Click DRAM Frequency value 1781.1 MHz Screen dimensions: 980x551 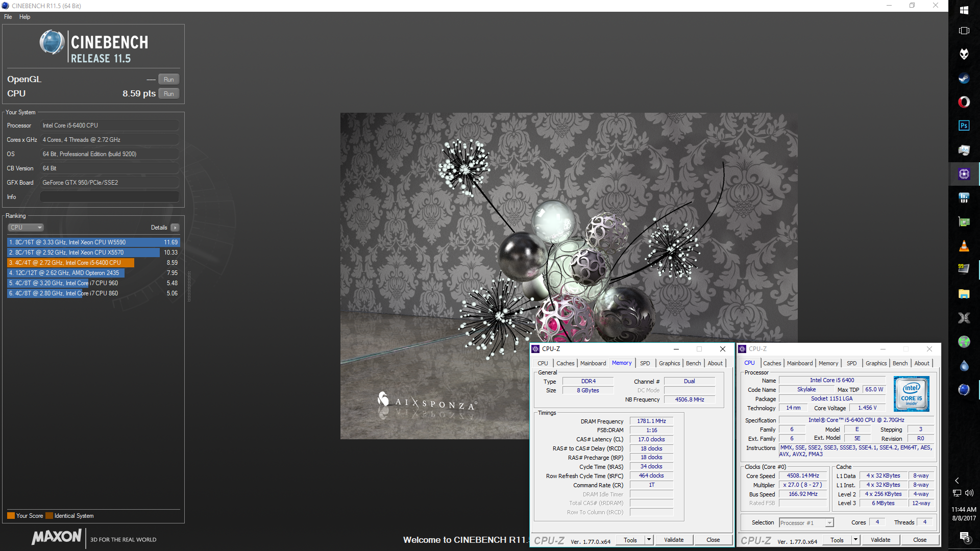(x=651, y=421)
